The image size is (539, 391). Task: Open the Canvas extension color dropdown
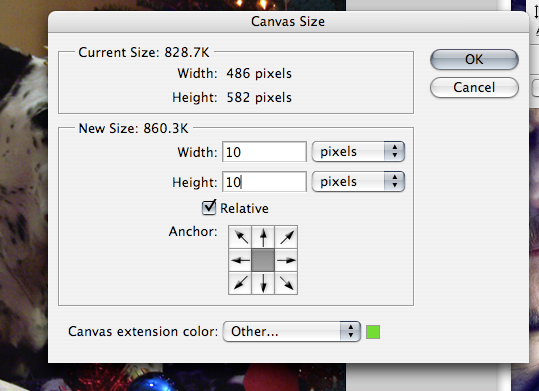pyautogui.click(x=292, y=332)
